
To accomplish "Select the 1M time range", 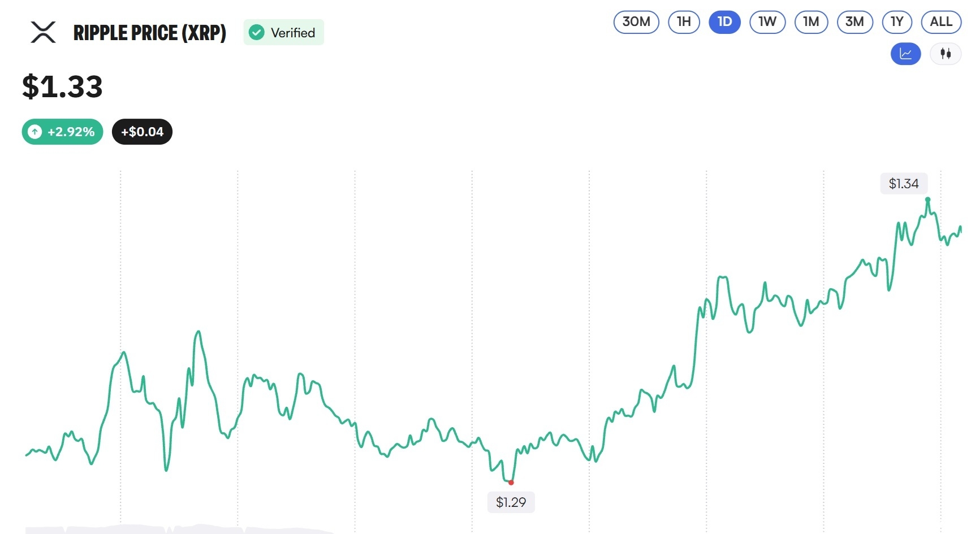I will click(811, 22).
